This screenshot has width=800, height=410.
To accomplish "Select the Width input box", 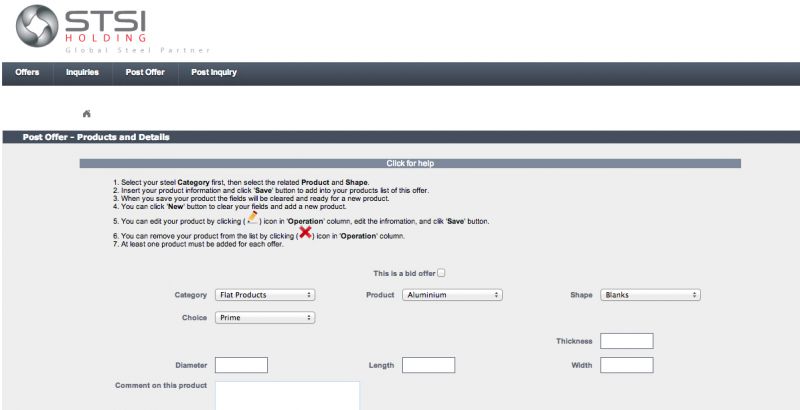I will click(626, 365).
